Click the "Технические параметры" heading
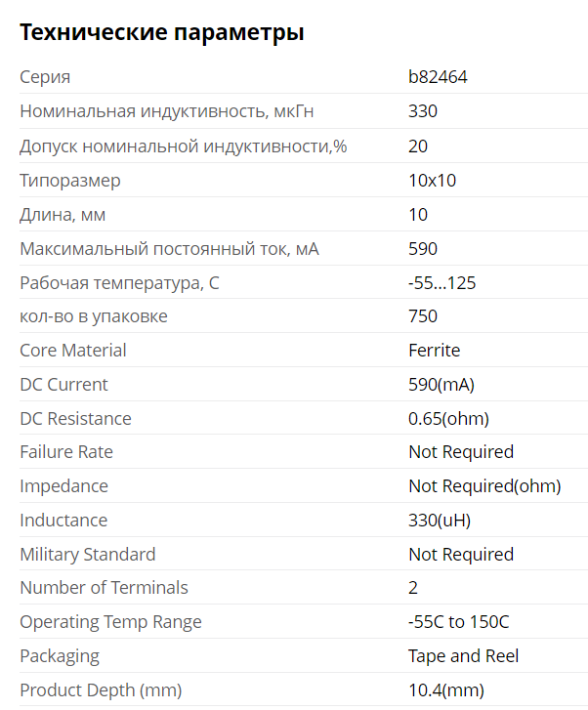The height and width of the screenshot is (710, 588). click(x=162, y=32)
